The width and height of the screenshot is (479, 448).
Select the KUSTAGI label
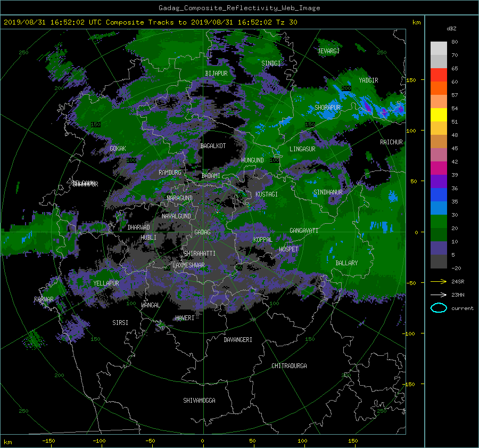tap(267, 194)
